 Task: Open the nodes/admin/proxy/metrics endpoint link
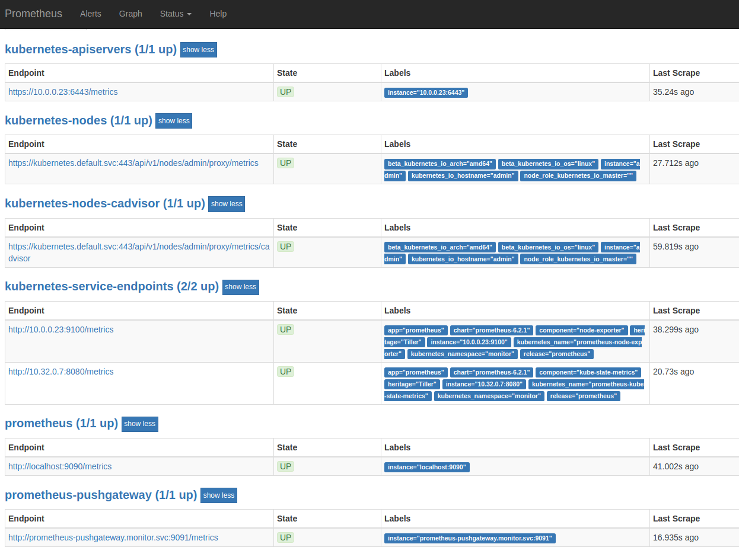pos(133,163)
